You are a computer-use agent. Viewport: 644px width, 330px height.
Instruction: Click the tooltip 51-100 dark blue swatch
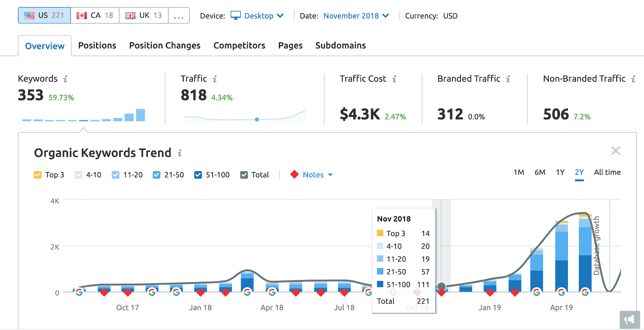(380, 284)
